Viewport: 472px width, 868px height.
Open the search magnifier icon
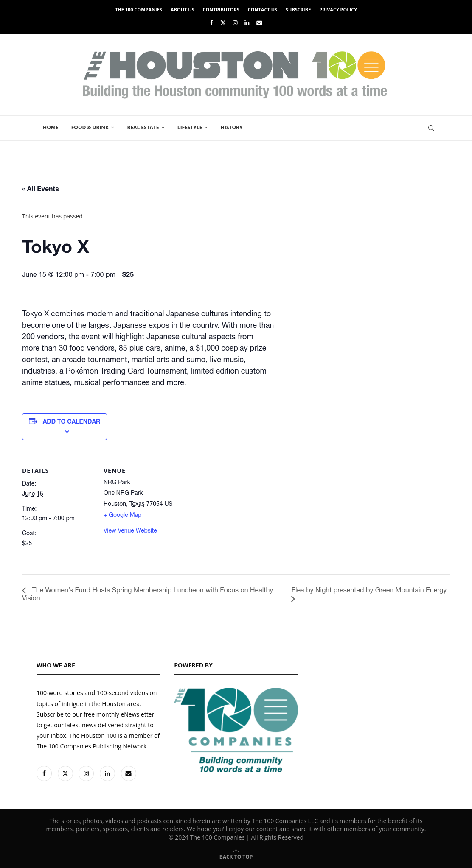tap(431, 128)
